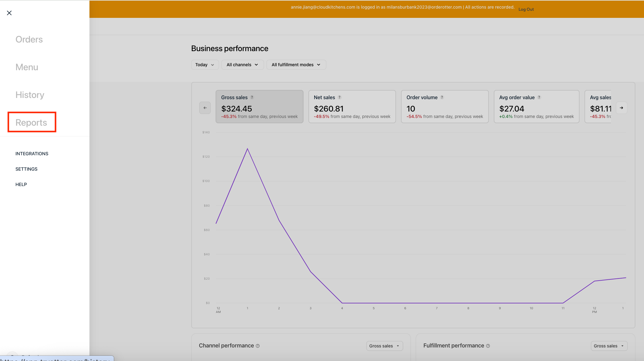Close the side navigation panel
The width and height of the screenshot is (644, 361).
tap(9, 13)
